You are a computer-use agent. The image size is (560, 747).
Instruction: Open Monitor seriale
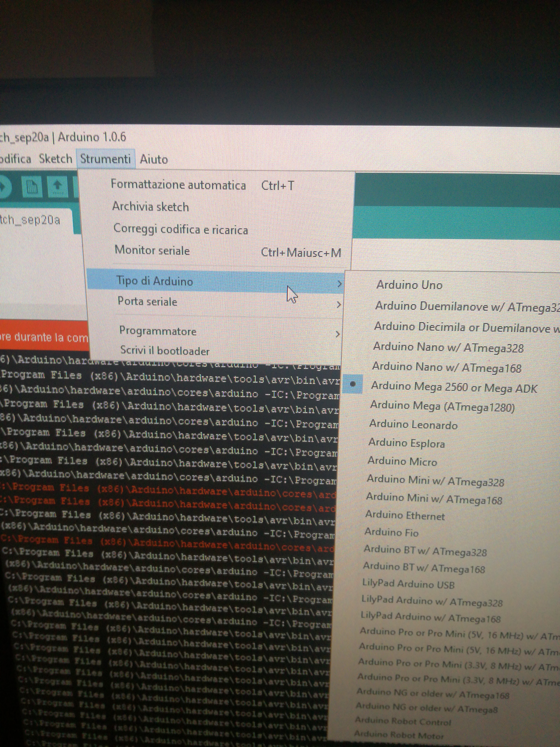point(152,250)
